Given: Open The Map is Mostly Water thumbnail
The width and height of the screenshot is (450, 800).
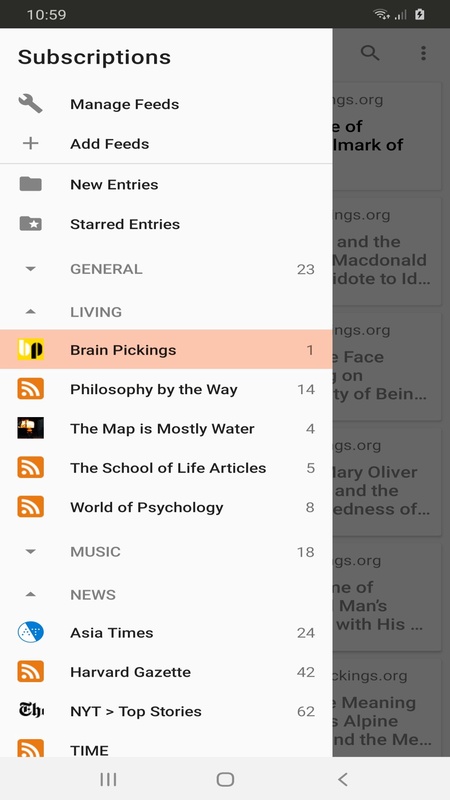Looking at the screenshot, I should click(31, 428).
